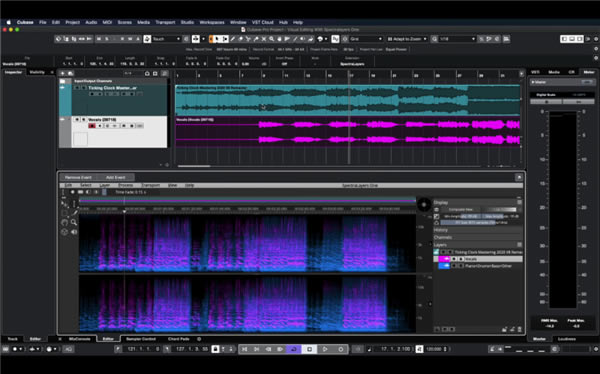Open the Project menu

point(72,22)
